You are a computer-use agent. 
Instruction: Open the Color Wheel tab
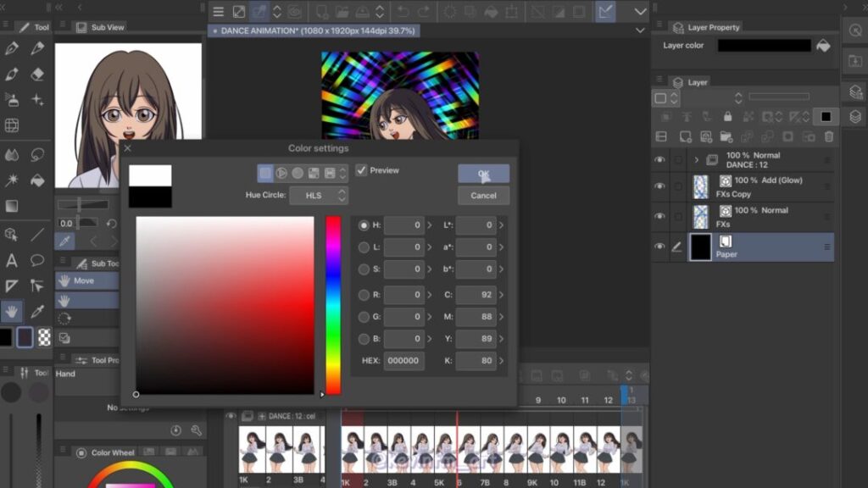pyautogui.click(x=106, y=452)
